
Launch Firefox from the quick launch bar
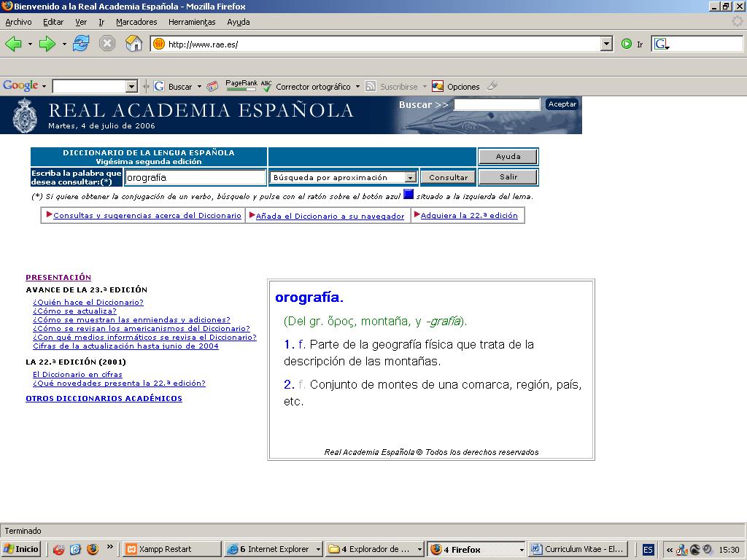click(x=93, y=549)
